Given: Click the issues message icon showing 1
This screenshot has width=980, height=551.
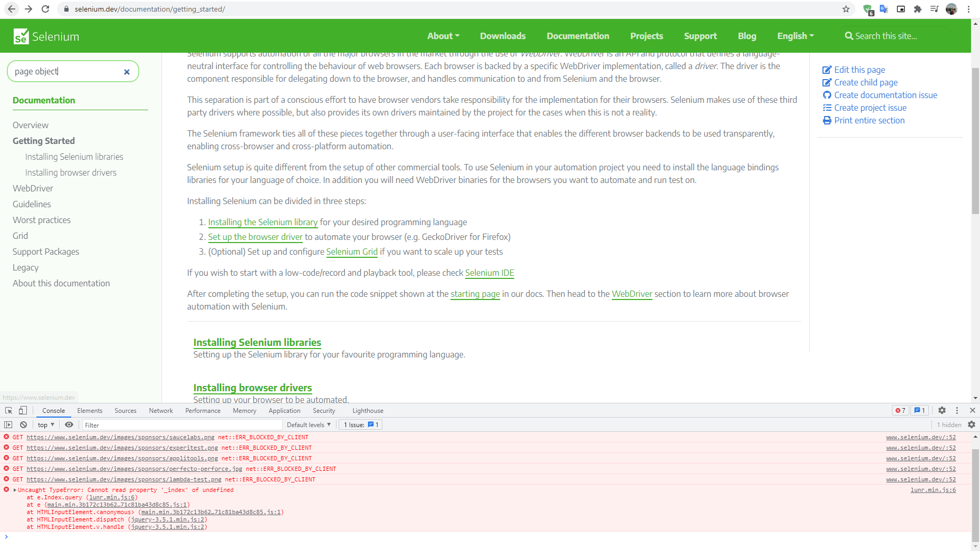Looking at the screenshot, I should coord(920,410).
